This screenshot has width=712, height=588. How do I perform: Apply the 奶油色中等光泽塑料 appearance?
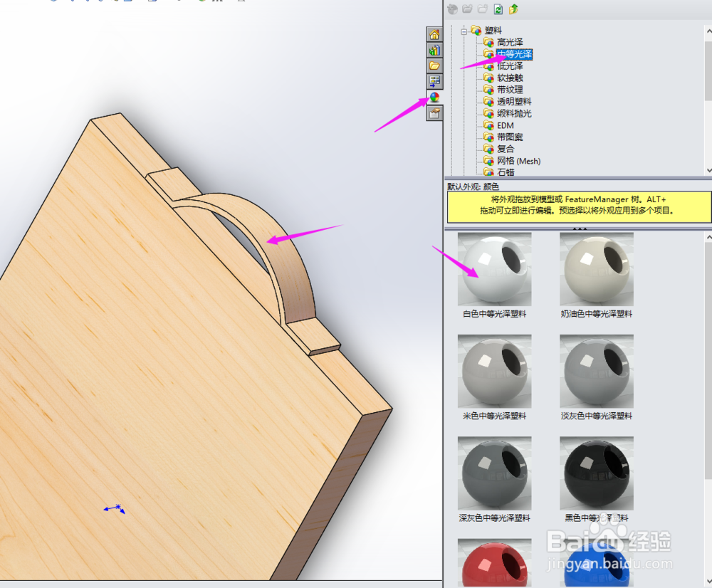pyautogui.click(x=596, y=268)
